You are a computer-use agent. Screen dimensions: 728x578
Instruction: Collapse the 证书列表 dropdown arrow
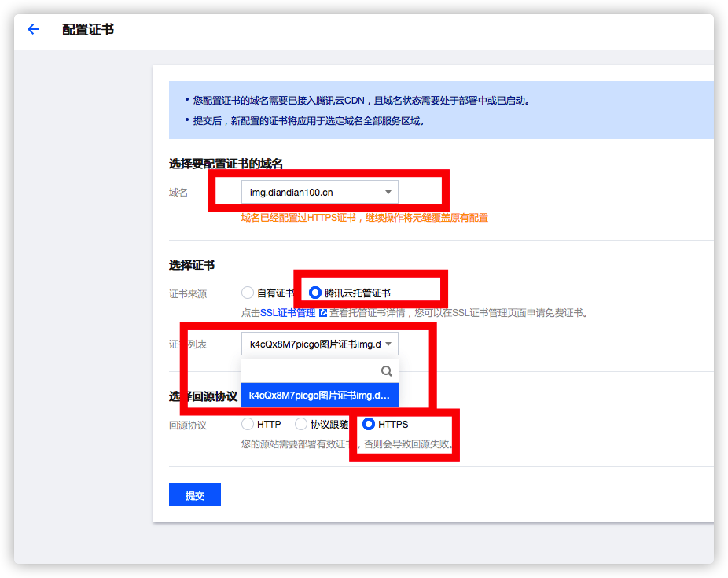pyautogui.click(x=388, y=344)
